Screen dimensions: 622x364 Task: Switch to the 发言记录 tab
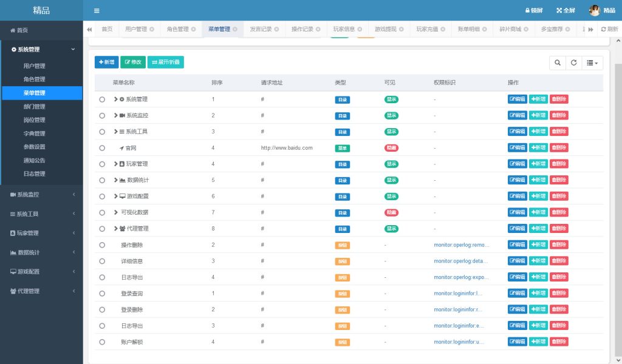pyautogui.click(x=261, y=29)
